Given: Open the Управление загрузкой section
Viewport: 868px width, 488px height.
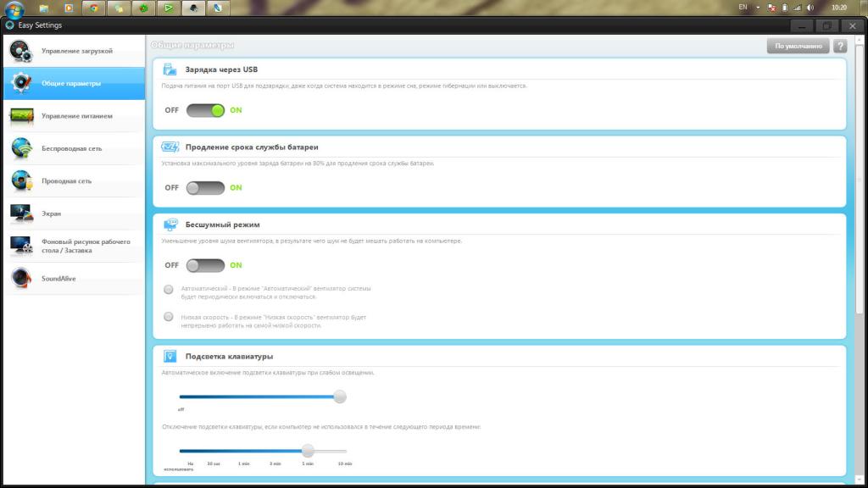Looking at the screenshot, I should point(75,51).
